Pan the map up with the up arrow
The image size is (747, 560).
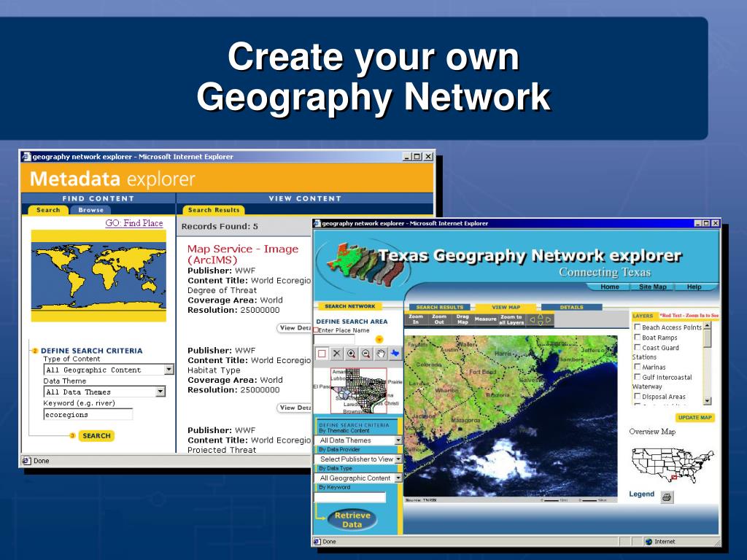click(x=541, y=316)
